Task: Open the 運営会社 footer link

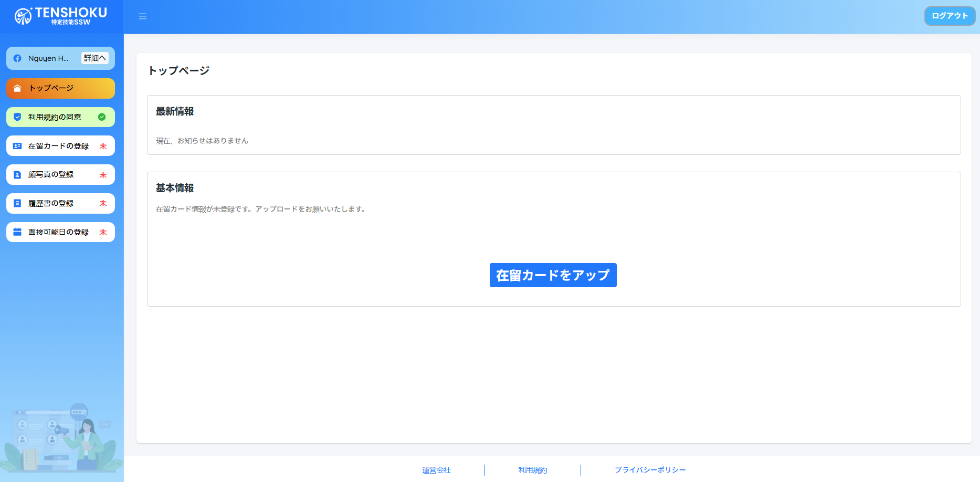Action: click(436, 470)
